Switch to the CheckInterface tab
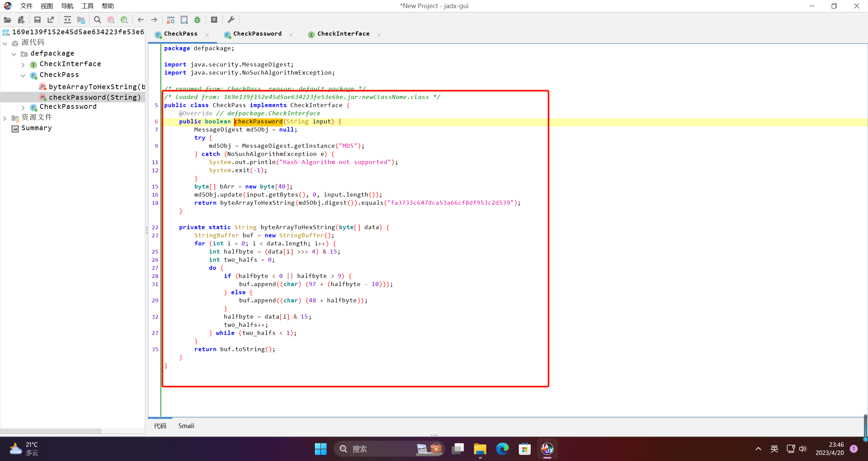The image size is (868, 461). click(x=343, y=34)
